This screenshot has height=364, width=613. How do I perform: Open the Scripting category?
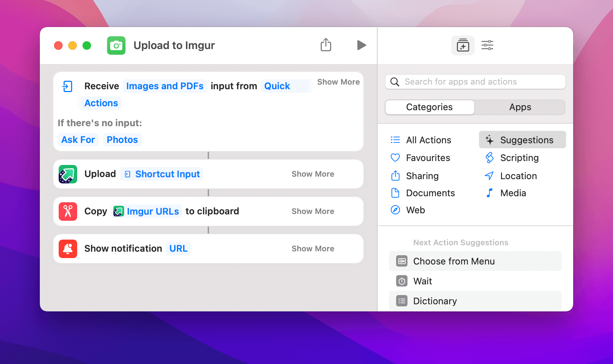pyautogui.click(x=519, y=158)
